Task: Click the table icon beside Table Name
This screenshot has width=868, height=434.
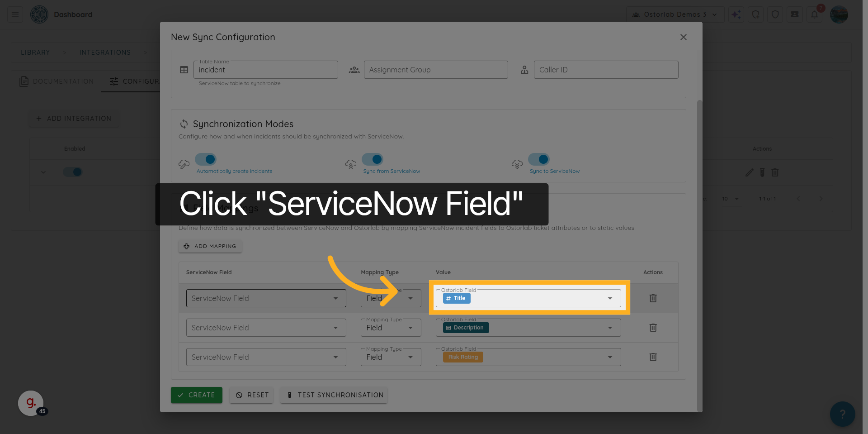Action: point(184,70)
